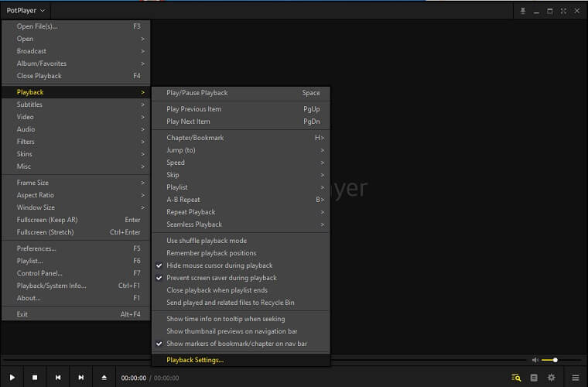This screenshot has width=588, height=387.
Task: Open the Frame Size submenu
Action: tap(76, 183)
